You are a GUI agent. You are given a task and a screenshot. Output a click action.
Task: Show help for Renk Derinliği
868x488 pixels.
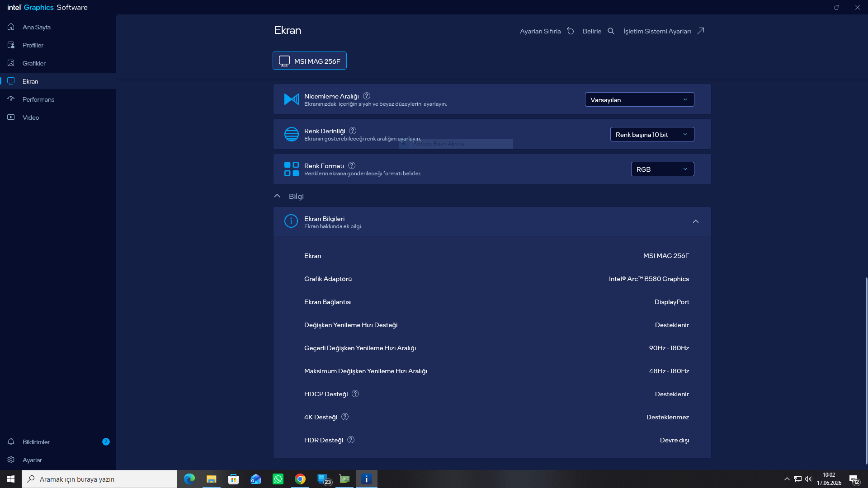pyautogui.click(x=353, y=131)
